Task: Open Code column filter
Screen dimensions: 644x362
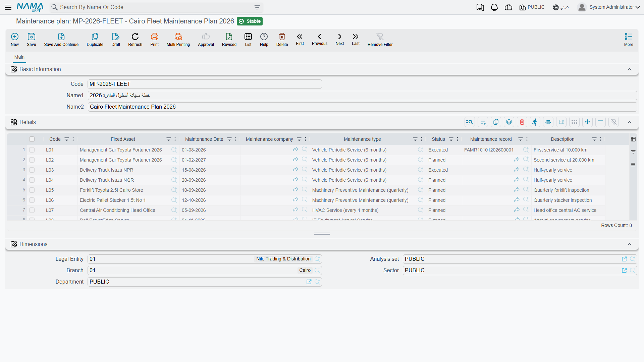Action: pyautogui.click(x=67, y=139)
